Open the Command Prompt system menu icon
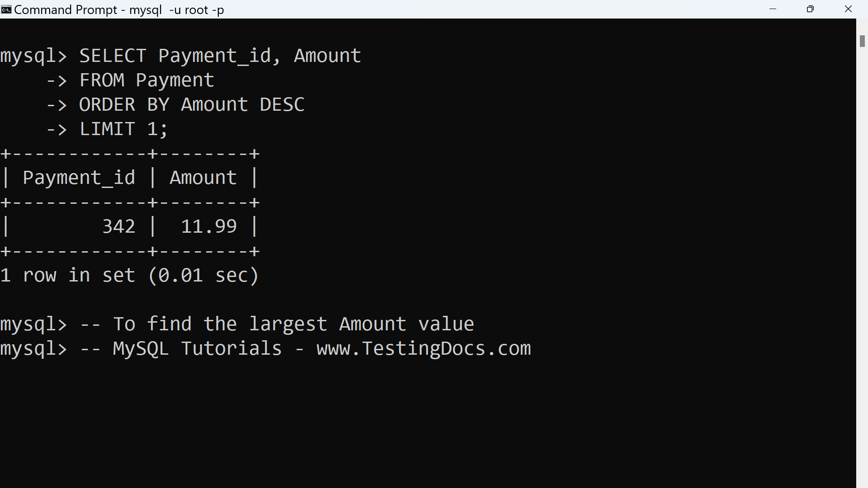868x488 pixels. click(x=6, y=9)
